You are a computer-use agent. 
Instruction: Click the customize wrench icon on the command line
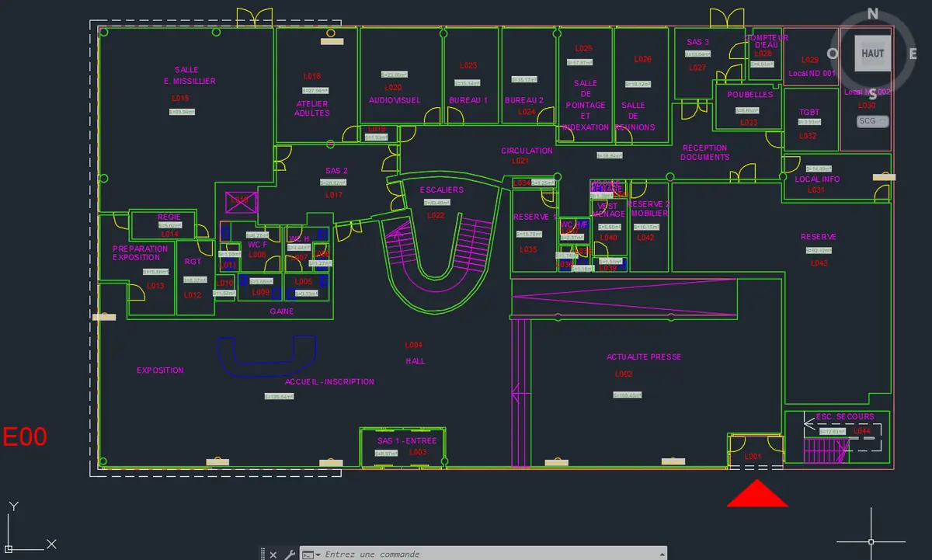[291, 554]
